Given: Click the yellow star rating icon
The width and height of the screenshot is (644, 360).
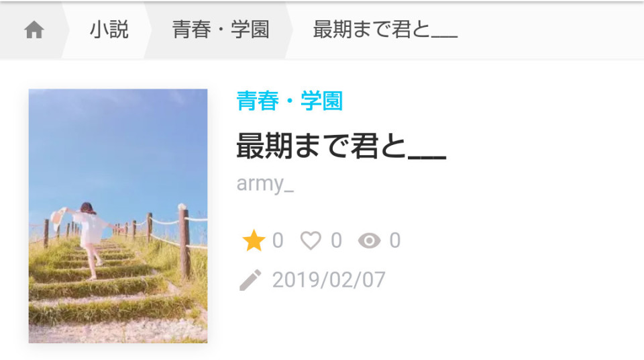Looking at the screenshot, I should click(254, 240).
